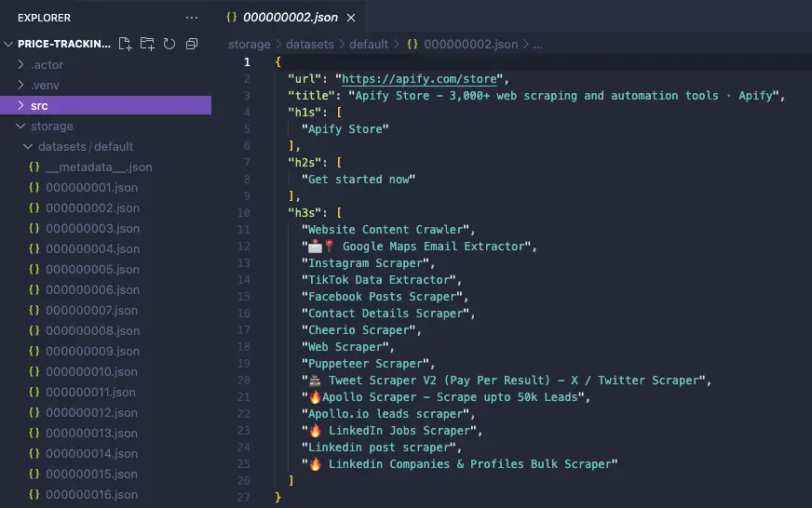Screen dimensions: 812x508
Task: Click the storage breadcrumb segment
Action: pos(249,45)
